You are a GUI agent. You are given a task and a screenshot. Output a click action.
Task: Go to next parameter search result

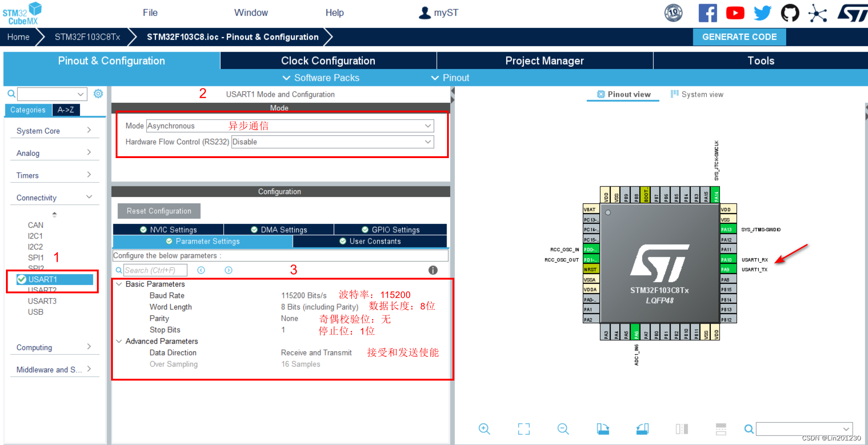pos(229,270)
